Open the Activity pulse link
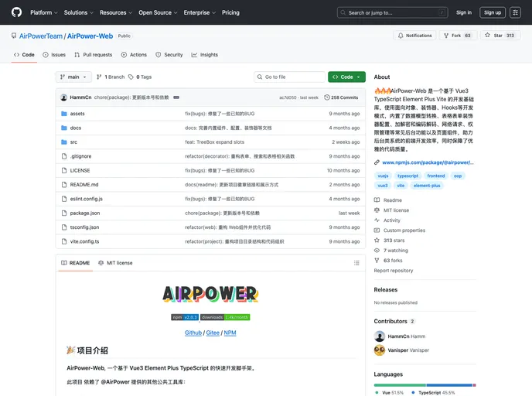This screenshot has height=396, width=532. point(377,220)
